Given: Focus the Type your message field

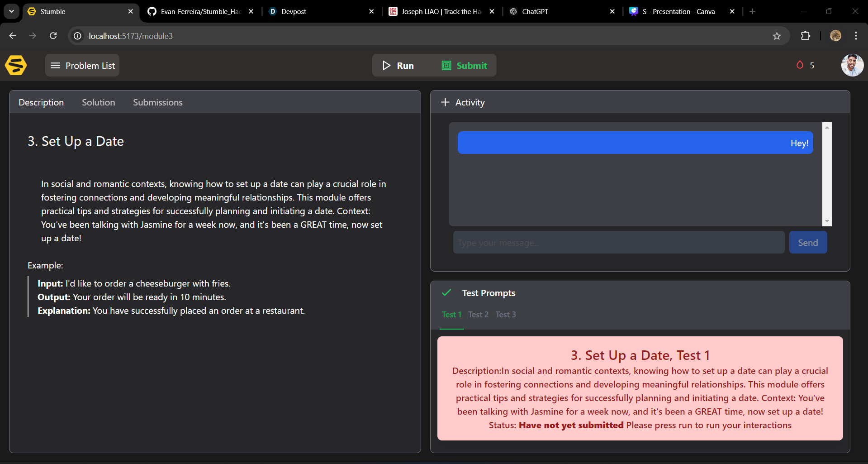Looking at the screenshot, I should (618, 242).
